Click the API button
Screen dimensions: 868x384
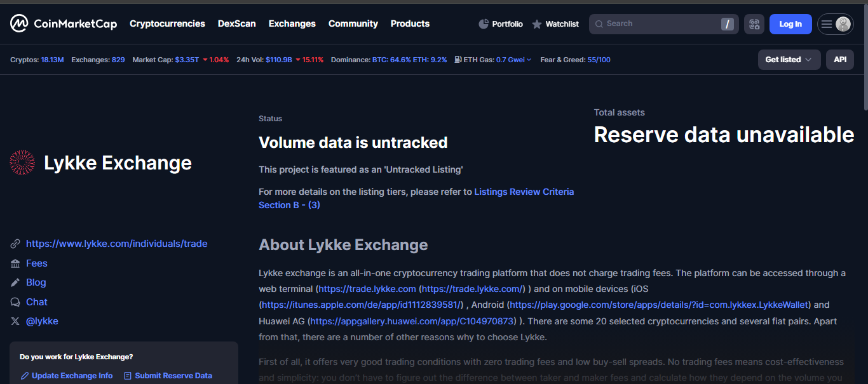coord(840,60)
